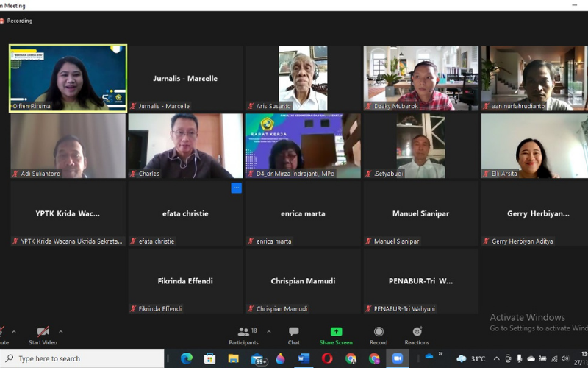Click the speaker volume icon in the tray

tap(565, 358)
